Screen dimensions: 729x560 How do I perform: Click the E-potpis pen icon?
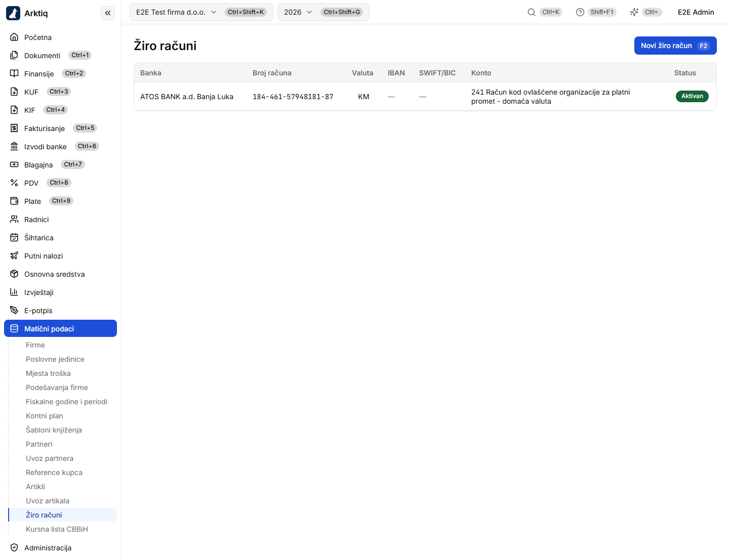14,311
